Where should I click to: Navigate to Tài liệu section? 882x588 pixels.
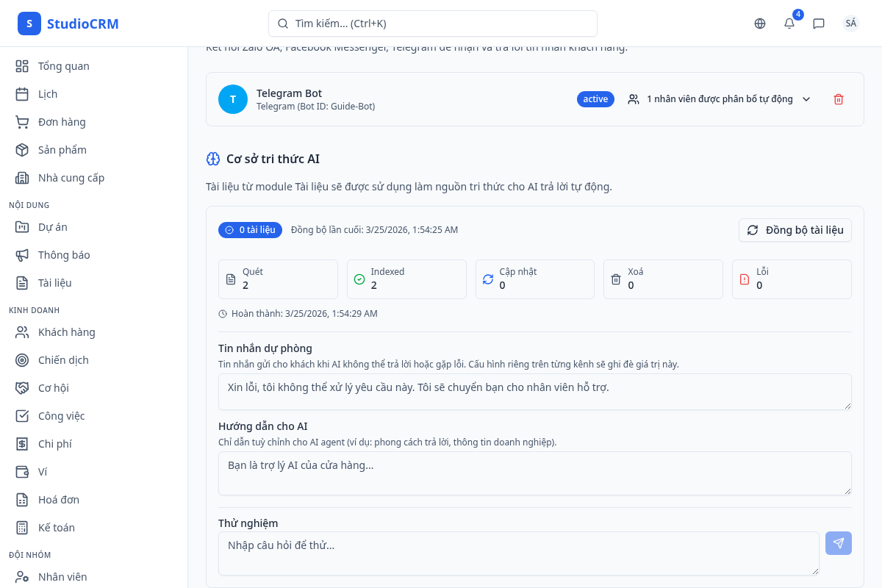pos(55,283)
